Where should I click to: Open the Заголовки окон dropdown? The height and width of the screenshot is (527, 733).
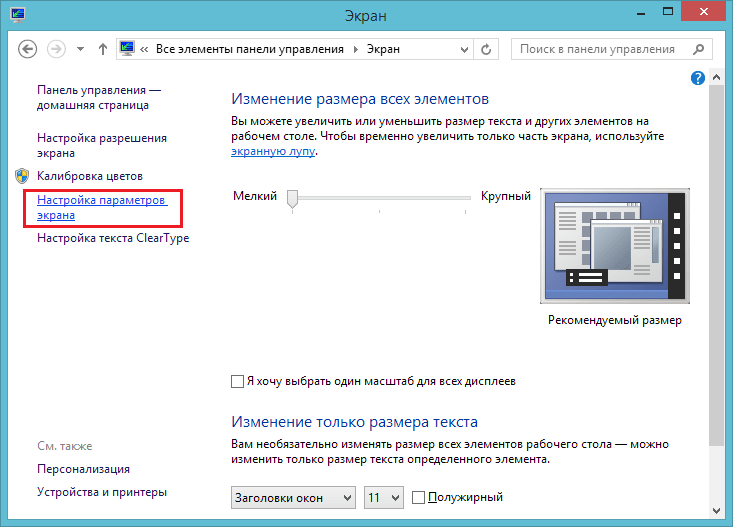tap(293, 498)
